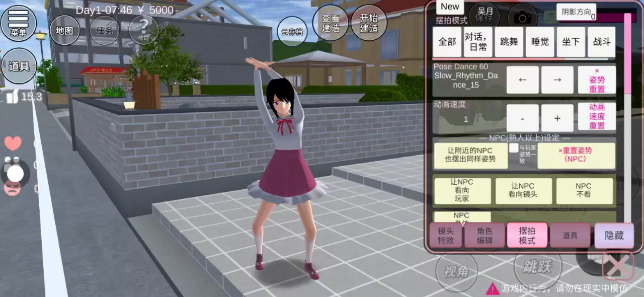Image resolution: width=644 pixels, height=297 pixels.
Task: Select the 战斗 fight pose category
Action: (602, 42)
